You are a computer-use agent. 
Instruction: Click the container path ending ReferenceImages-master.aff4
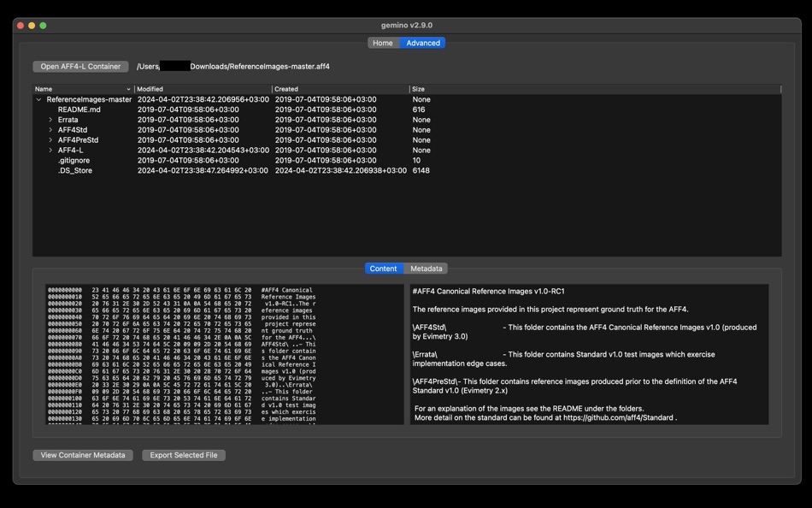[x=233, y=67]
